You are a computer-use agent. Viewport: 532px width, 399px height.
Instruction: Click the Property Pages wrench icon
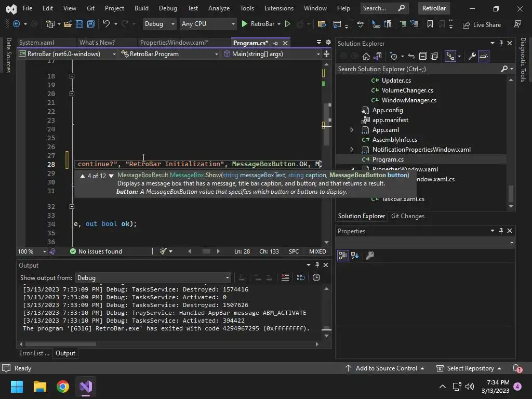(370, 256)
